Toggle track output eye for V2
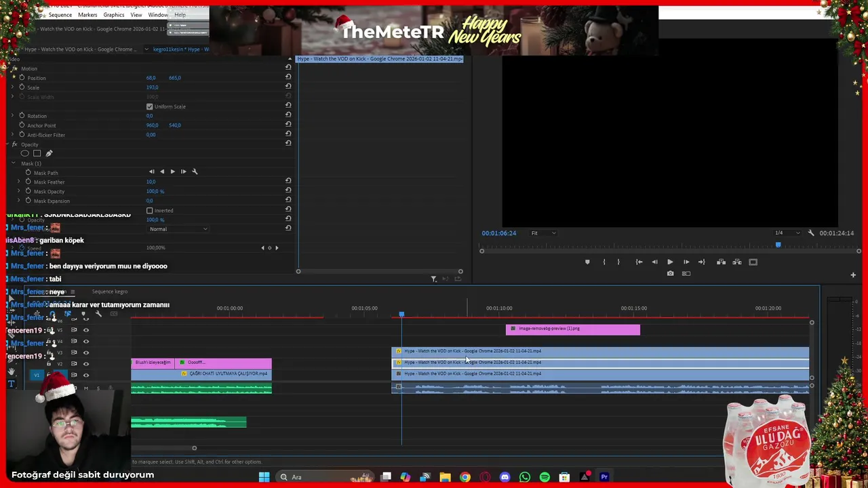 [x=86, y=363]
